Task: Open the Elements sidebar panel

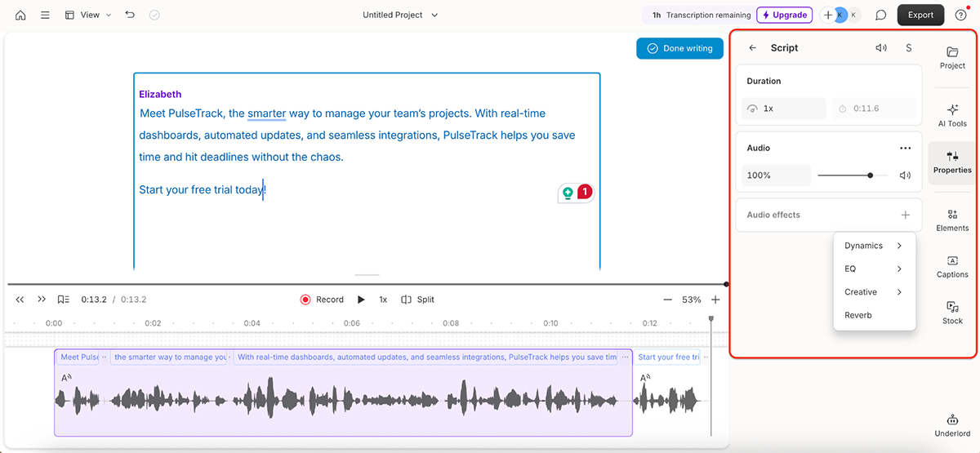Action: [952, 220]
